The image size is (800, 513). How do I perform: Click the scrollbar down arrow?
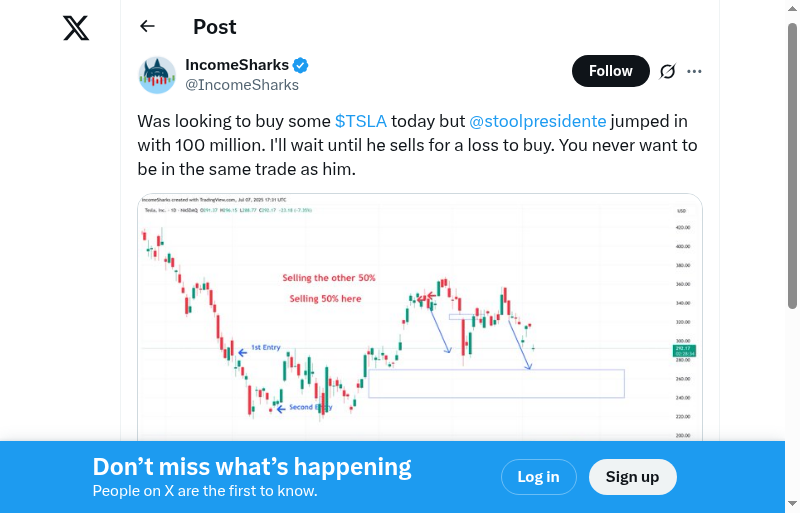point(793,505)
